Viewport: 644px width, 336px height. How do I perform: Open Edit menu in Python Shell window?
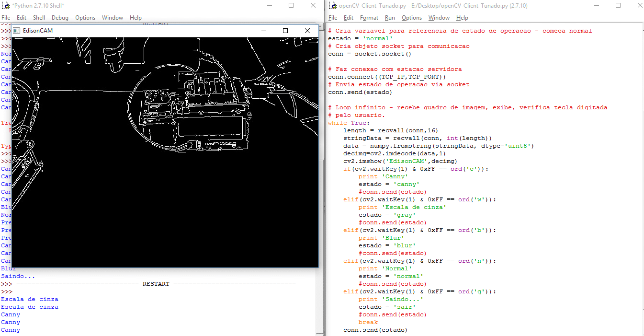click(x=22, y=18)
